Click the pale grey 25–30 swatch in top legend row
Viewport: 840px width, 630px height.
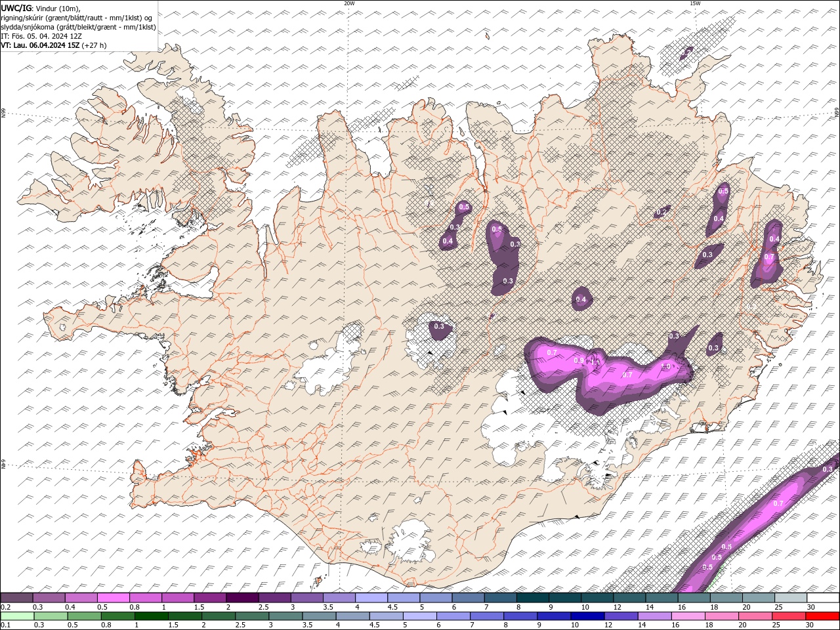point(791,598)
